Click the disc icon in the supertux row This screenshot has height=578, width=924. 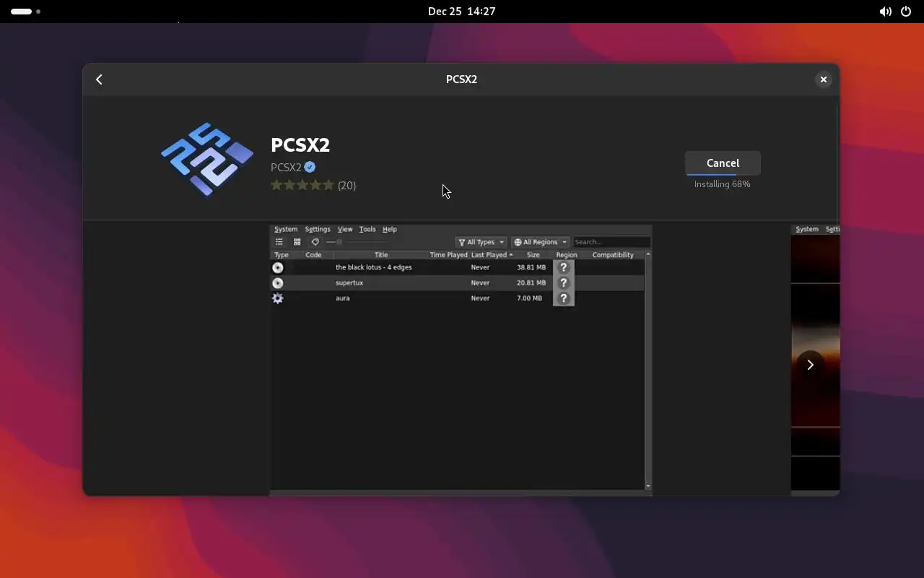tap(278, 282)
